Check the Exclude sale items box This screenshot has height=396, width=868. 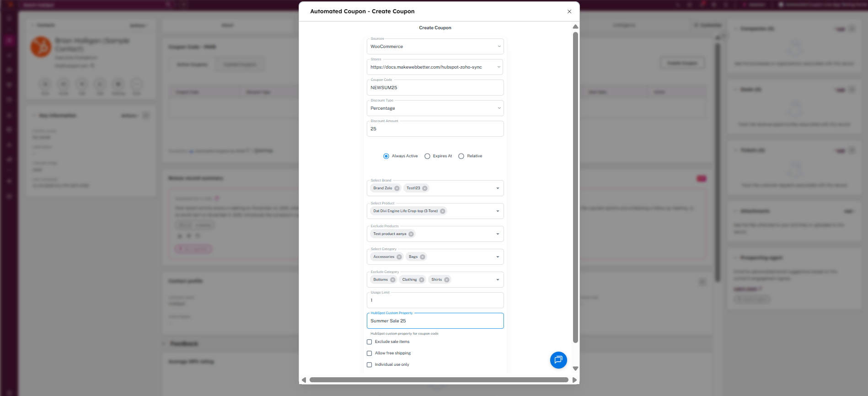pos(369,342)
